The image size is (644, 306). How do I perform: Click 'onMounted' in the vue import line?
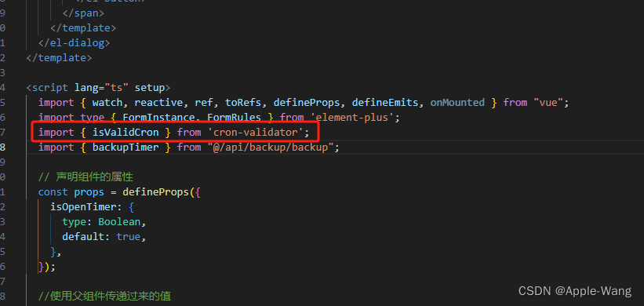click(457, 102)
